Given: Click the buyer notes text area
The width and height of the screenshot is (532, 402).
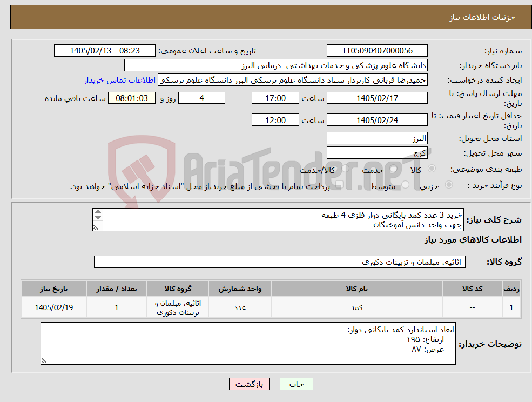Looking at the screenshot, I should [248, 343].
